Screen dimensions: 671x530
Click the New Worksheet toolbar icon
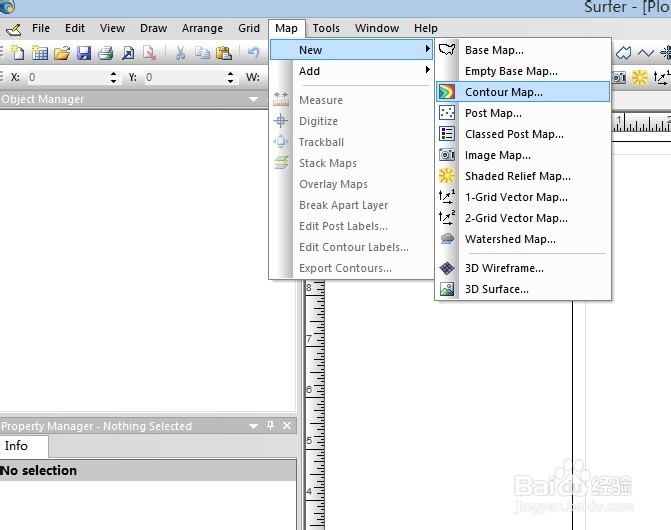tap(39, 53)
